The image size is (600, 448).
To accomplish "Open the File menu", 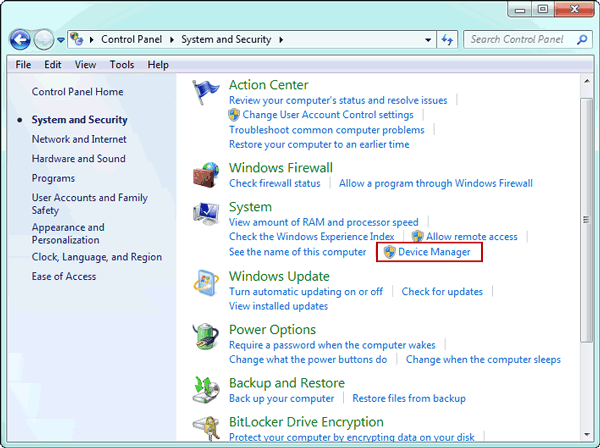I will coord(23,65).
